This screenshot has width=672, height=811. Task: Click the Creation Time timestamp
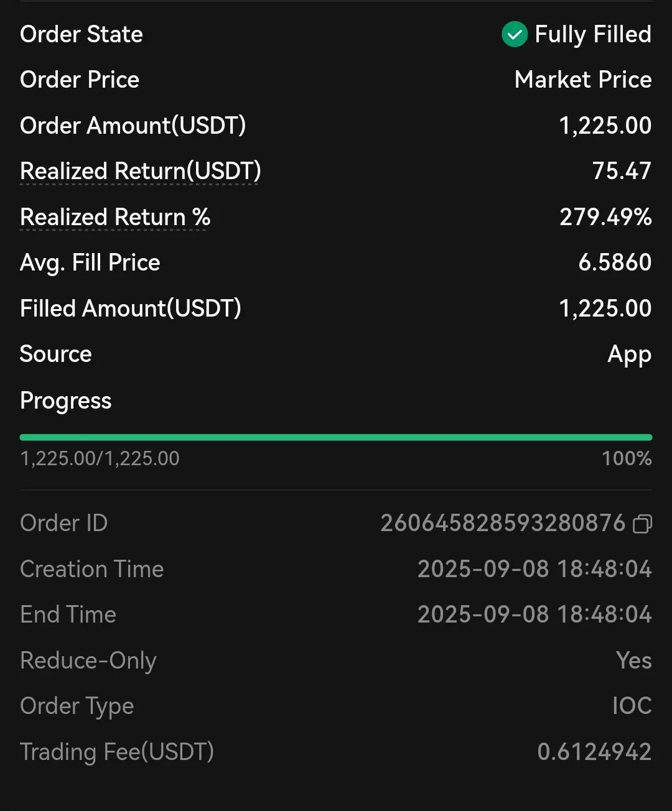534,569
